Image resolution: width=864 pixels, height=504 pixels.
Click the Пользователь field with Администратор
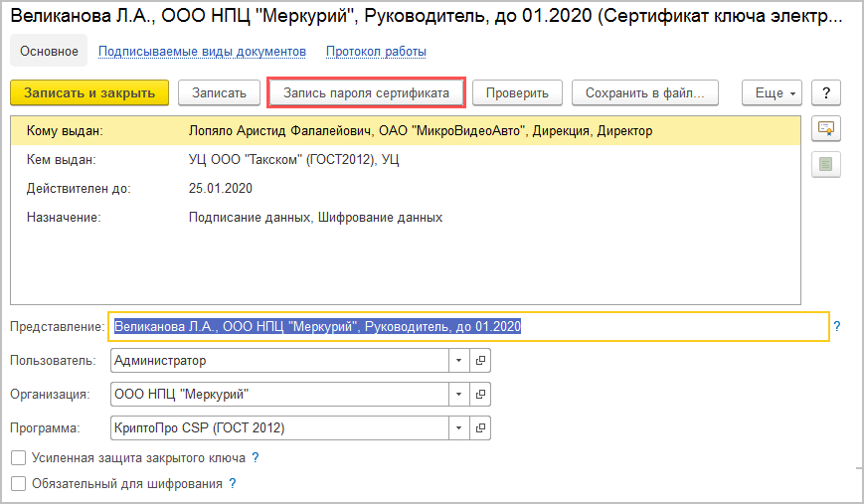click(280, 361)
